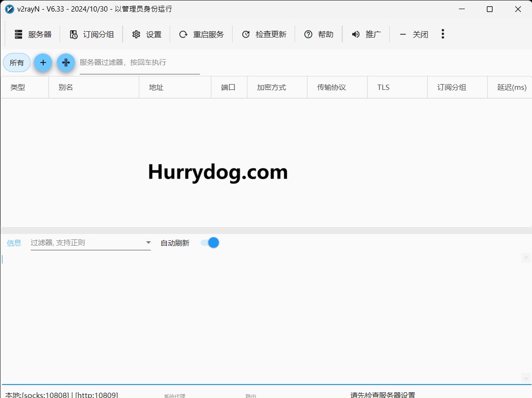Click the log panel scroll-up arrow
Image resolution: width=532 pixels, height=398 pixels.
(526, 258)
